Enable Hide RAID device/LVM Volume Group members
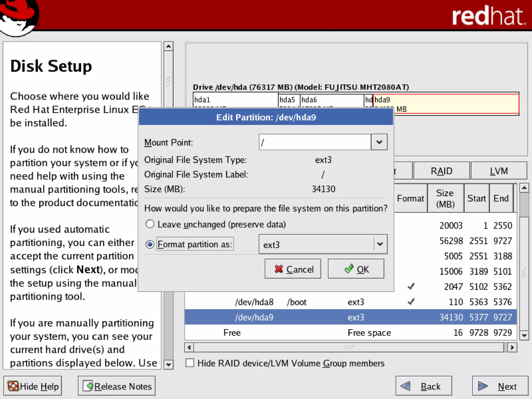532x399 pixels. (x=190, y=363)
